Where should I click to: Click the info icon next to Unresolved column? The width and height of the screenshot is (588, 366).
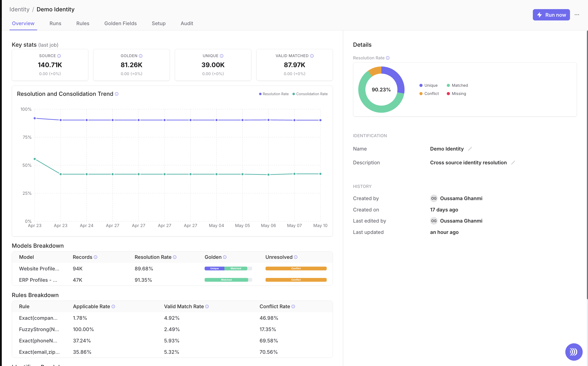296,257
